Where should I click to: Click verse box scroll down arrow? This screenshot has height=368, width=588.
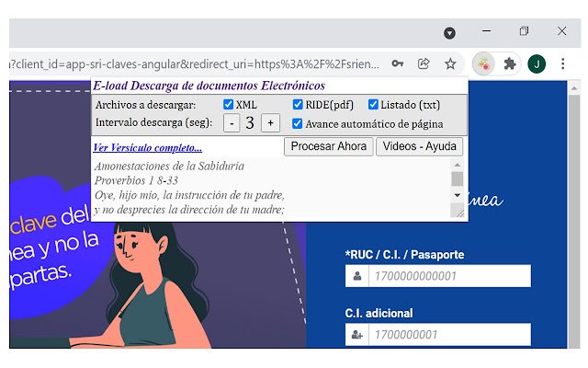(458, 195)
